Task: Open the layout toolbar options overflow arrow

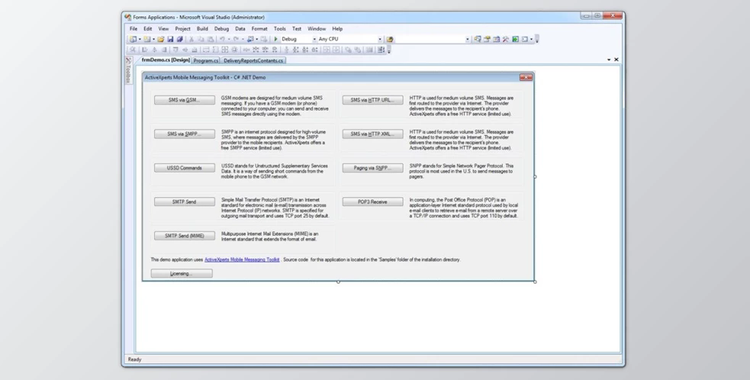Action: tap(389, 50)
